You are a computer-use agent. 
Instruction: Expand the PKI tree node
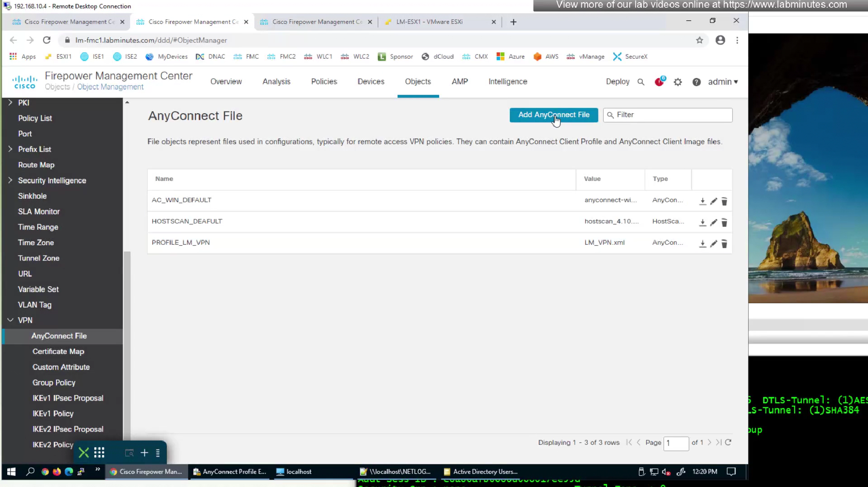point(10,103)
